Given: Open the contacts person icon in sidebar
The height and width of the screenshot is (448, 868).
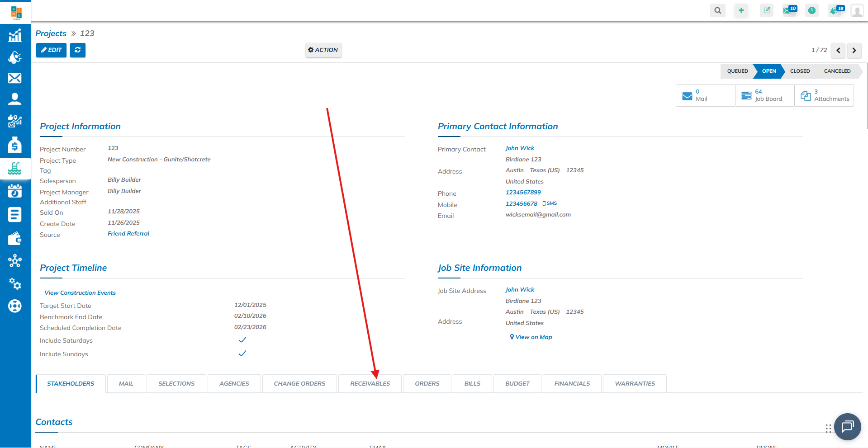Looking at the screenshot, I should pos(15,99).
